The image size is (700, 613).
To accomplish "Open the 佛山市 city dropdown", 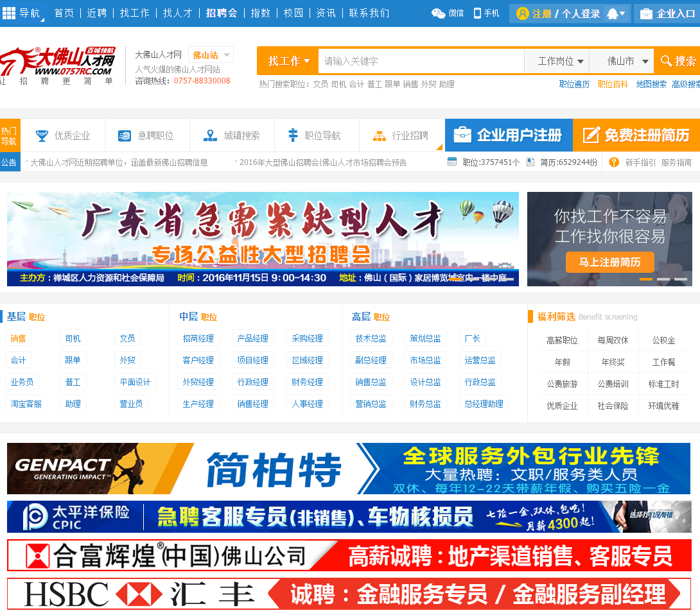I will click(622, 61).
